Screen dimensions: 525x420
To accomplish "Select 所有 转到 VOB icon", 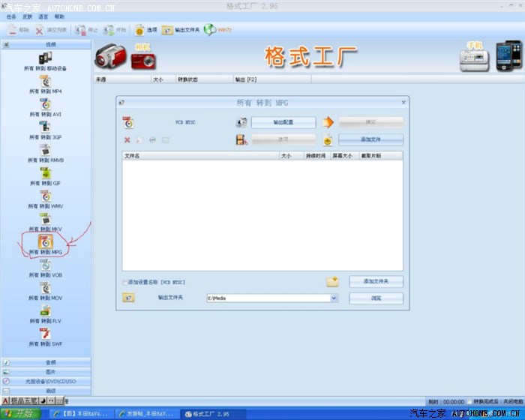I will click(x=45, y=265).
